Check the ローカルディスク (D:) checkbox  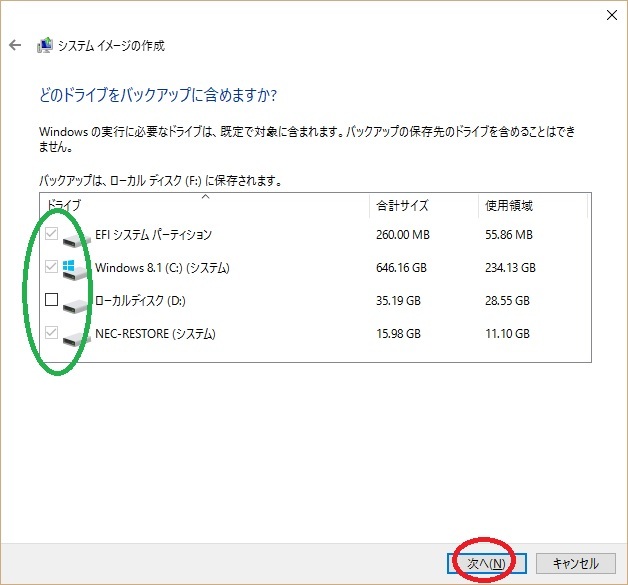pyautogui.click(x=51, y=299)
